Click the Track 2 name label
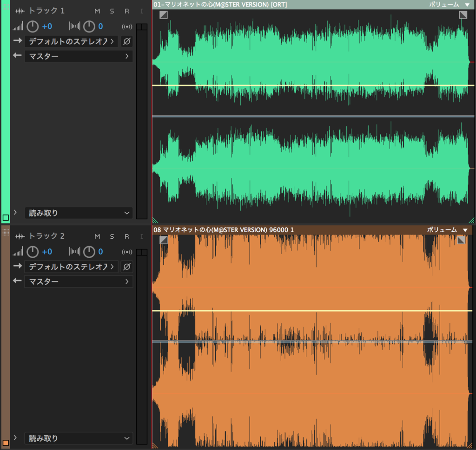The height and width of the screenshot is (450, 476). tap(46, 236)
